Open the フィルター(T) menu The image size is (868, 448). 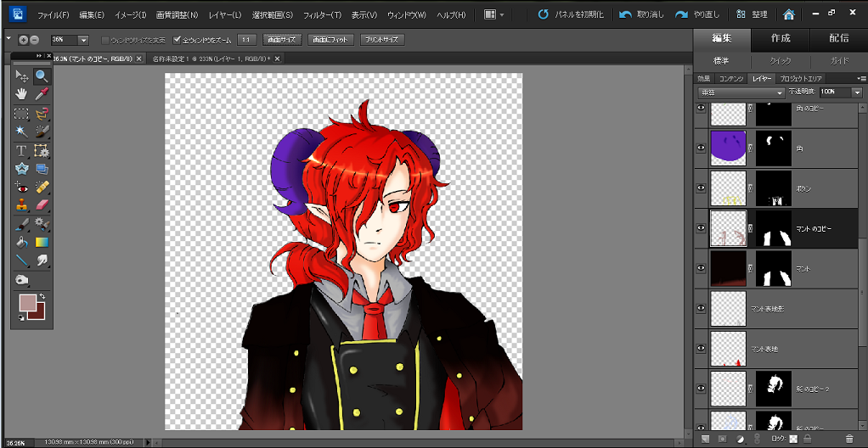(x=322, y=14)
